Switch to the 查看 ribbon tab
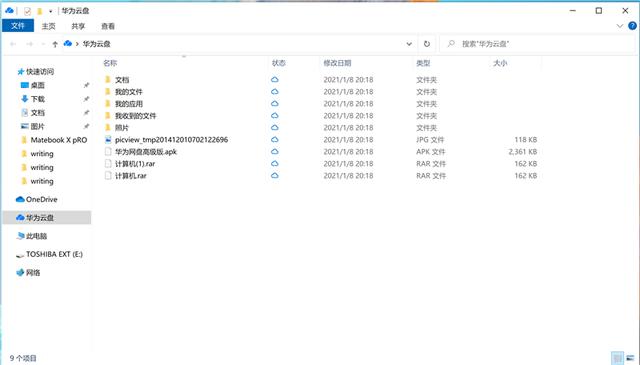Image resolution: width=640 pixels, height=365 pixels. pos(108,26)
